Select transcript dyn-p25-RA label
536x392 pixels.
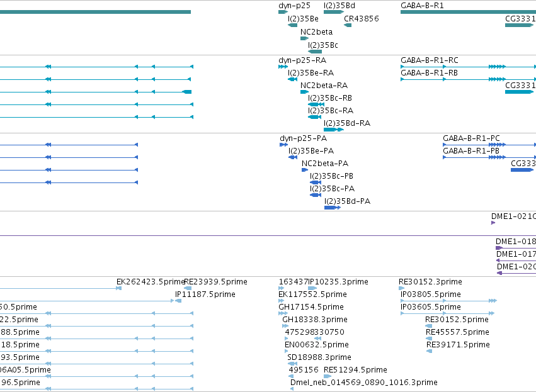pos(302,60)
